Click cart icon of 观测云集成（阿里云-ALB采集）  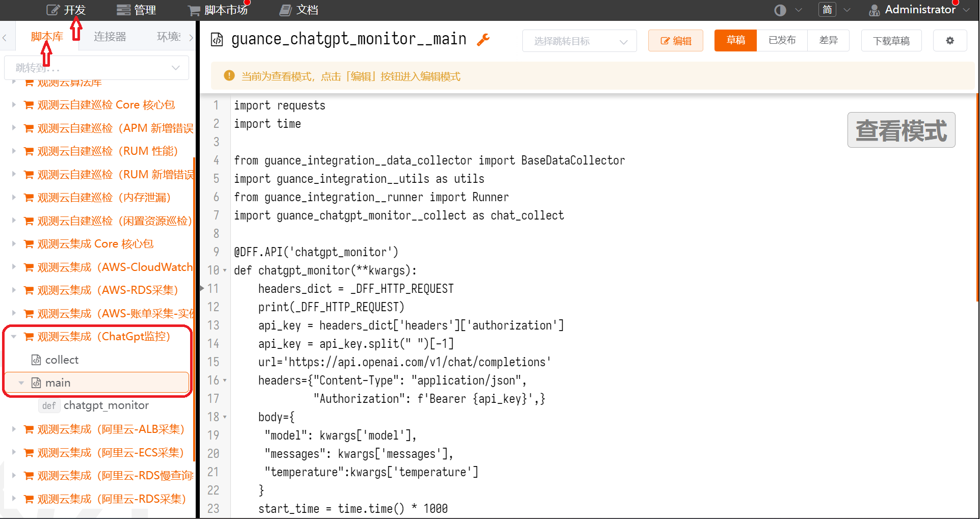click(x=29, y=429)
